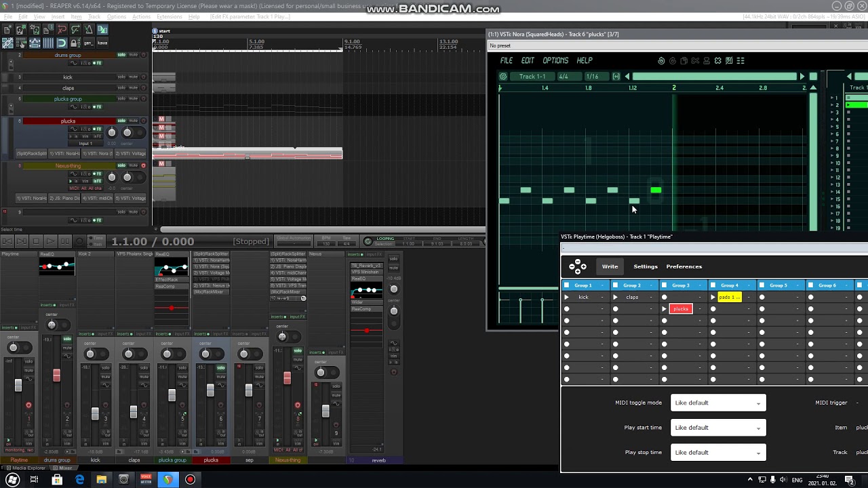This screenshot has height=488, width=868.
Task: Toggle the Group 3 checkbox in Playtime
Action: (x=665, y=285)
